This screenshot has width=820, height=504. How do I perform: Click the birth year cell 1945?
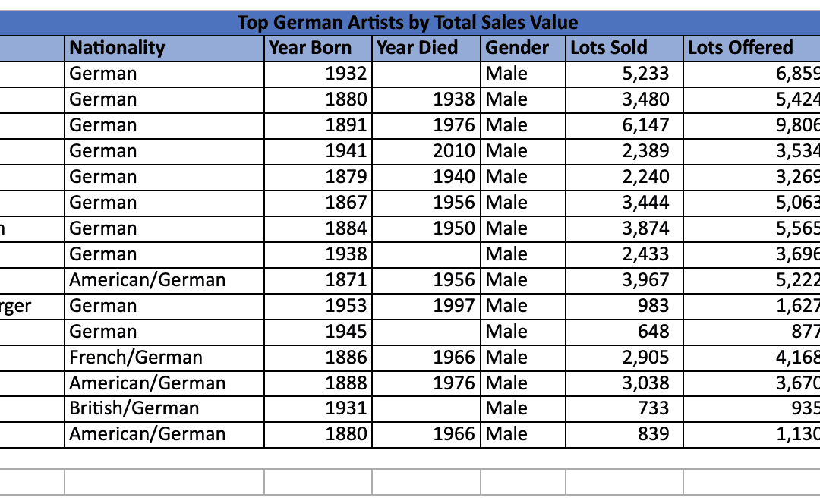318,332
